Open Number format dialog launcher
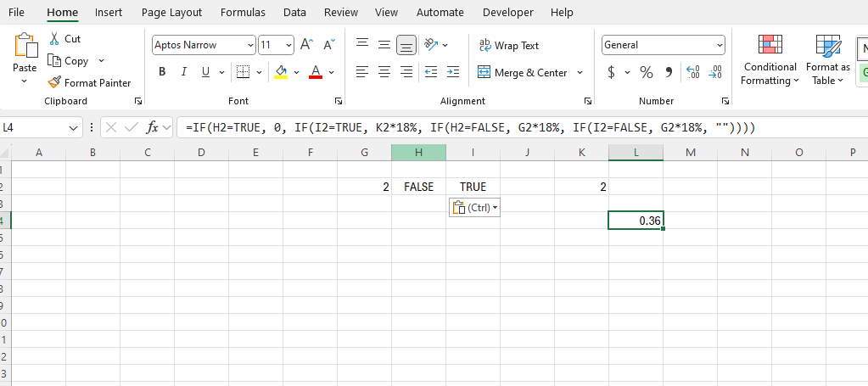 pyautogui.click(x=725, y=101)
